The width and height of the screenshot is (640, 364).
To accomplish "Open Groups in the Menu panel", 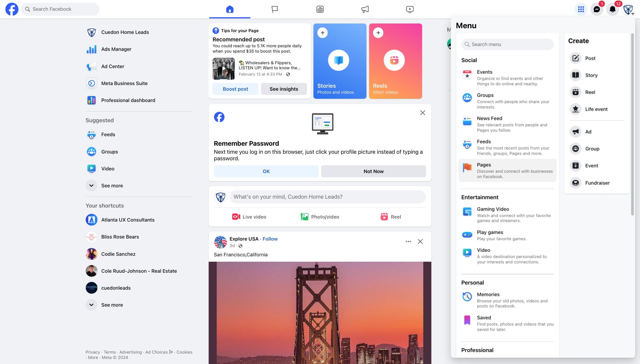I will (507, 101).
